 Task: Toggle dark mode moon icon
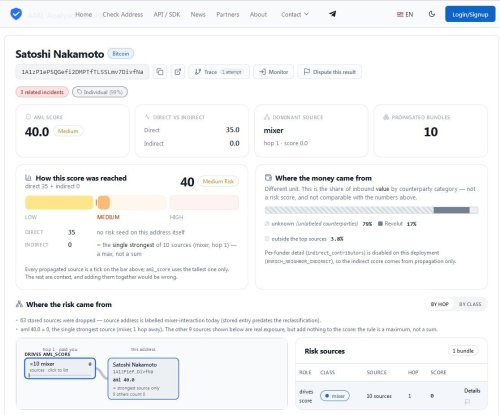(432, 14)
